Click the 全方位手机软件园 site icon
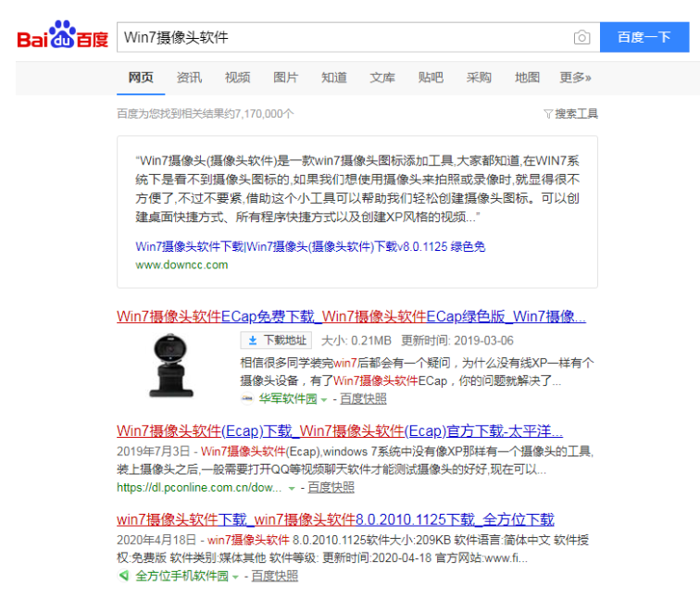The image size is (700, 611). [123, 576]
